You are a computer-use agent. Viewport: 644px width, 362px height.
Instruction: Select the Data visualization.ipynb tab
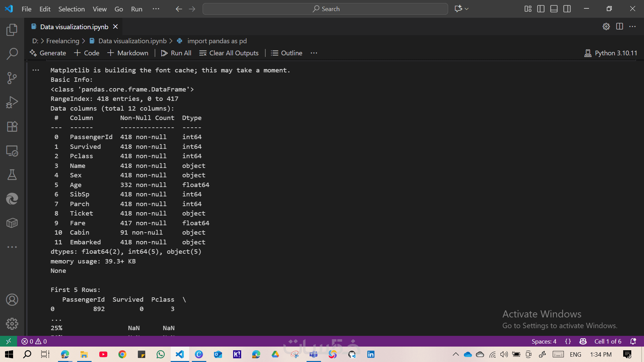[x=74, y=27]
